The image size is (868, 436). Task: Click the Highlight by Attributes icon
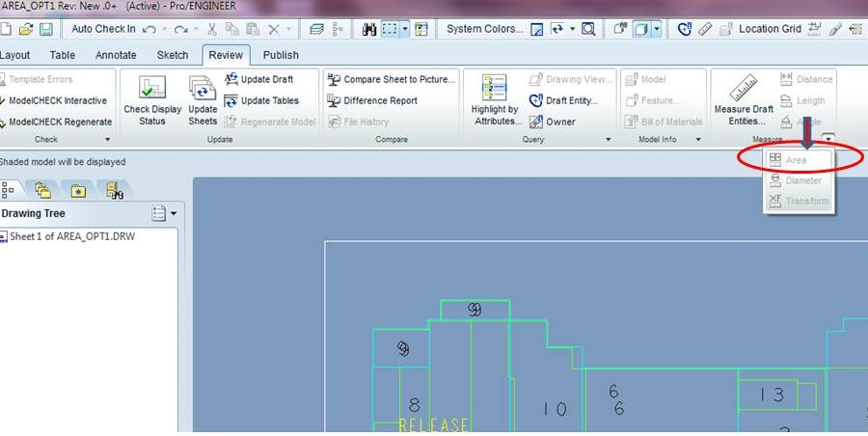coord(495,88)
